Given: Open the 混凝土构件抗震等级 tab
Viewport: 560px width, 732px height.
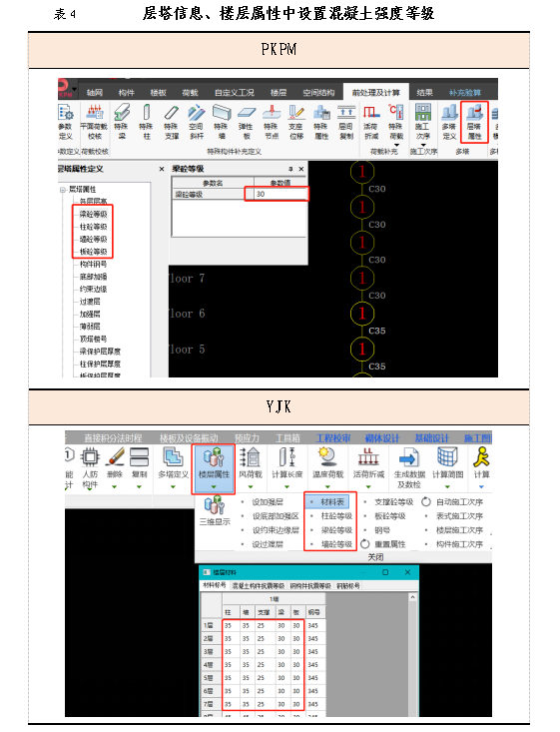Looking at the screenshot, I should [259, 585].
